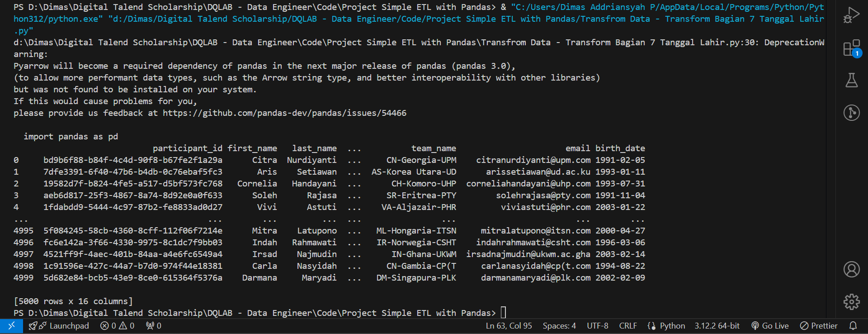Image resolution: width=868 pixels, height=334 pixels.
Task: Open the remote window indicator
Action: [11, 326]
